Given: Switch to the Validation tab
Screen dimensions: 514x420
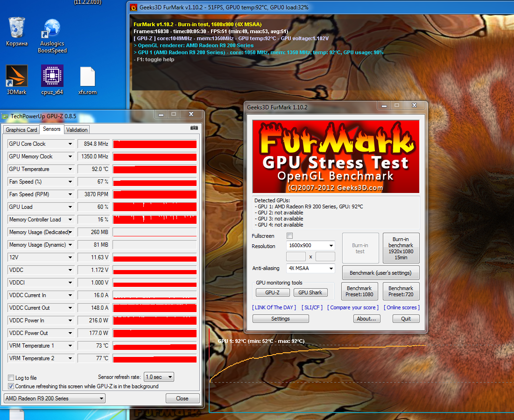Looking at the screenshot, I should [77, 129].
